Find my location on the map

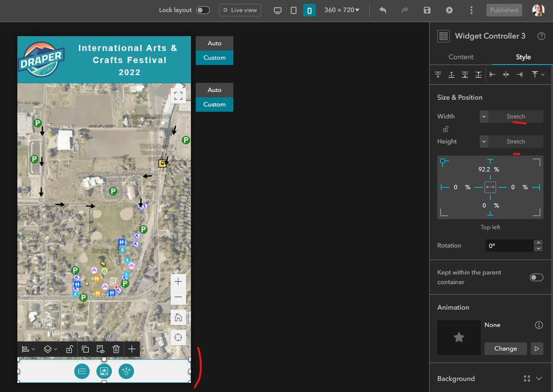178,337
